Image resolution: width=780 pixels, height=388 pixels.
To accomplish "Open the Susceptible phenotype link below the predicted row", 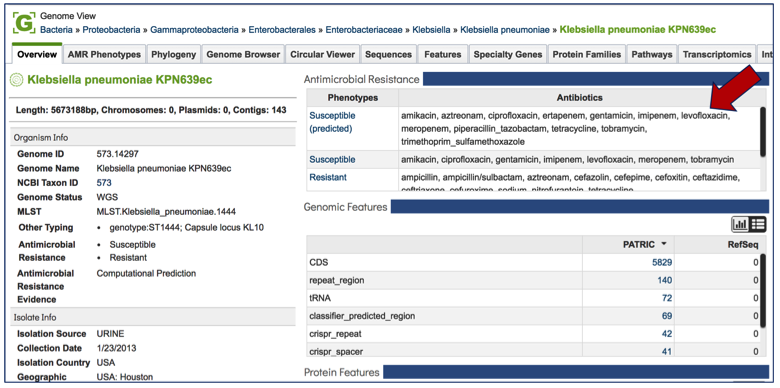I will (x=332, y=160).
